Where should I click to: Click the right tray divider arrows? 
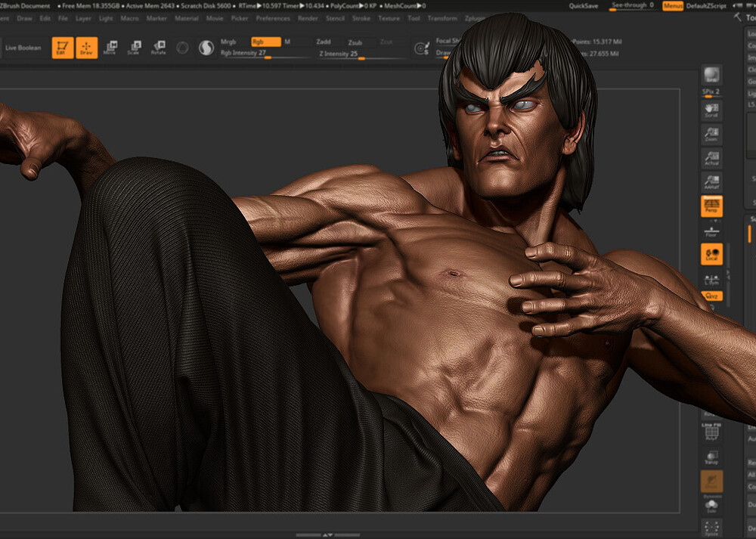click(x=728, y=275)
